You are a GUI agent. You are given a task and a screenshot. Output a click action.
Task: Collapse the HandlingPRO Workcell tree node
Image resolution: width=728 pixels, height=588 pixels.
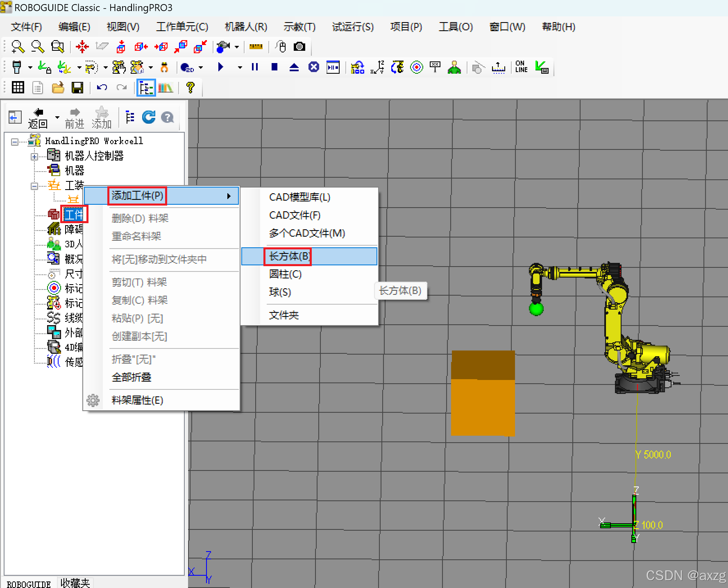tap(15, 142)
